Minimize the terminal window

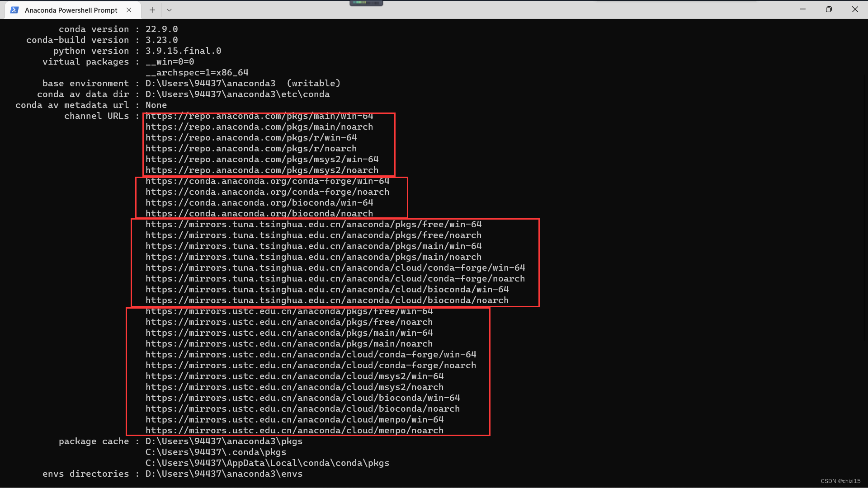point(802,9)
